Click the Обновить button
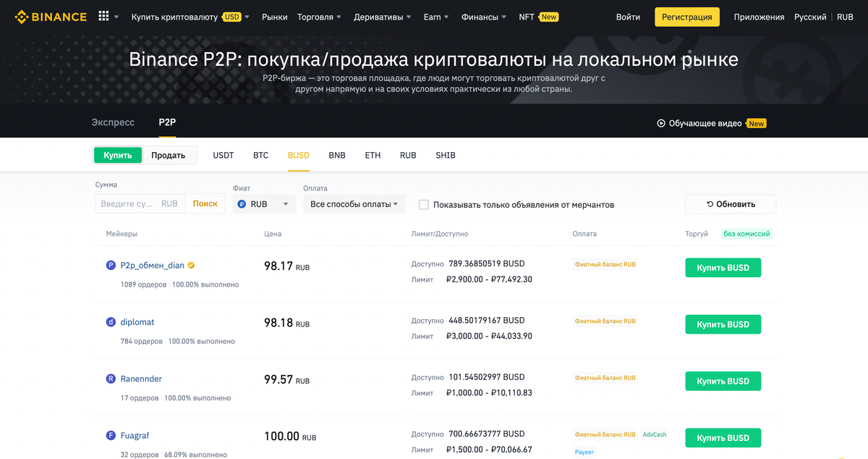The width and height of the screenshot is (868, 459). 731,204
